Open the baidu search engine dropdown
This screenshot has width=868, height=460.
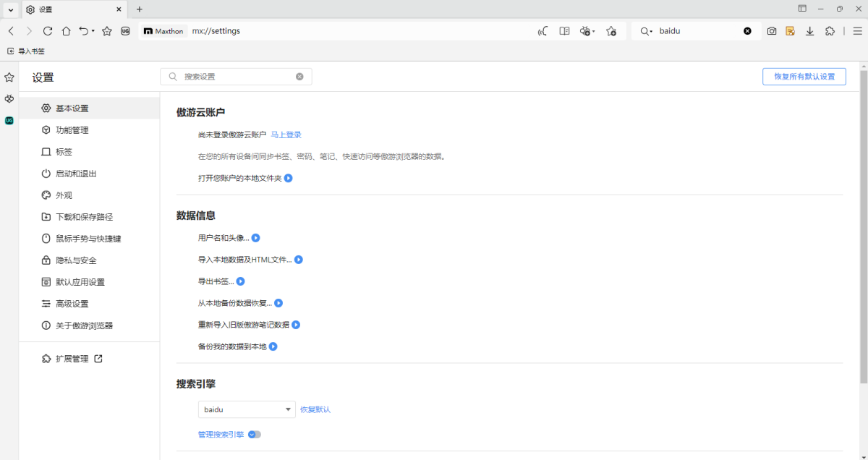click(x=247, y=409)
